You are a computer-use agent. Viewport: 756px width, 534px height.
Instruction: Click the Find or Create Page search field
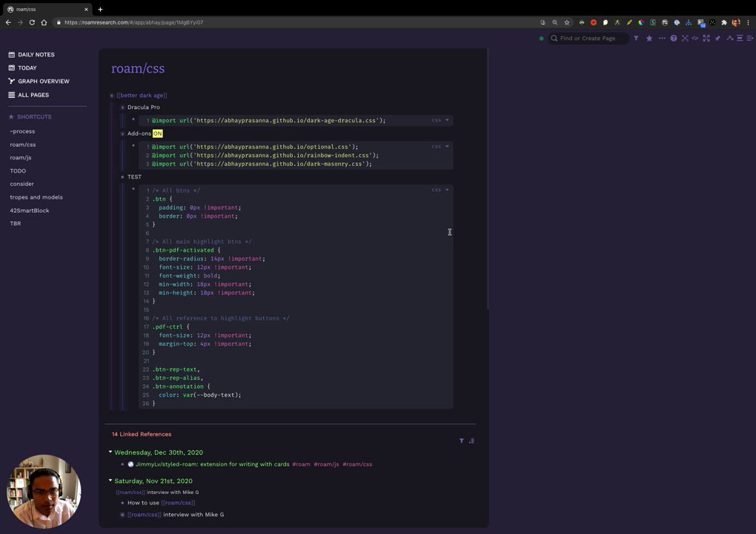[588, 38]
